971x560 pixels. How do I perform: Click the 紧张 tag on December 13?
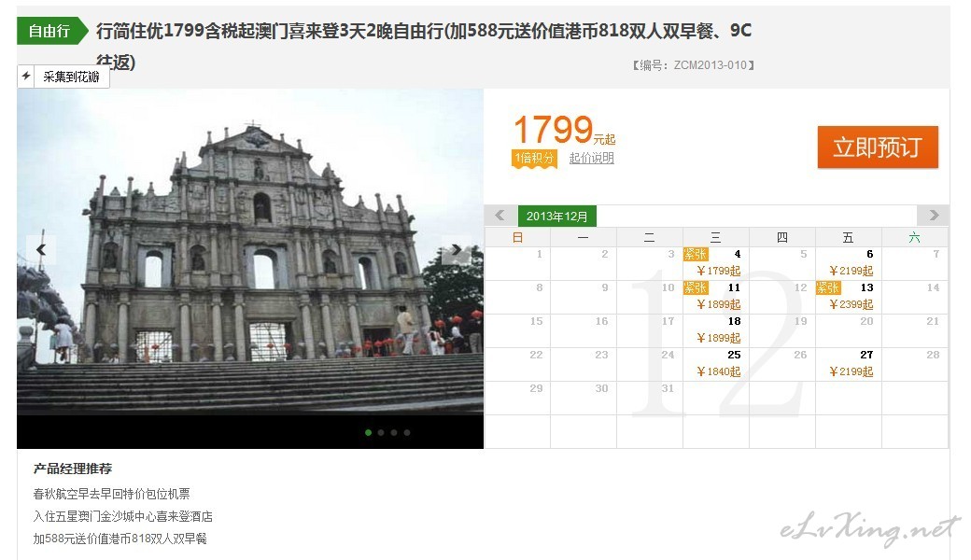pos(828,287)
